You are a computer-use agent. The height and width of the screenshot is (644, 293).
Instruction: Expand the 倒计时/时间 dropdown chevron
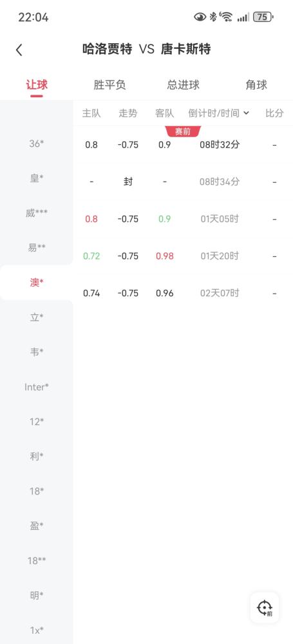246,113
